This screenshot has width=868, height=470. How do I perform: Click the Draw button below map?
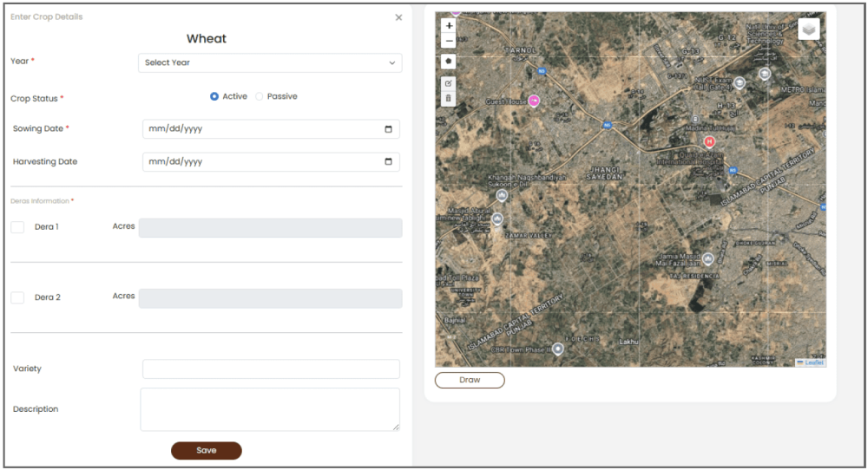pos(470,380)
